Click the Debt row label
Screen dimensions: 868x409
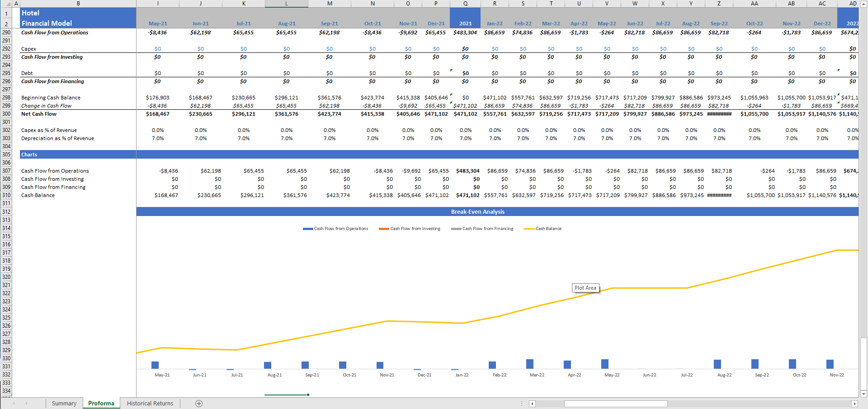click(x=27, y=73)
